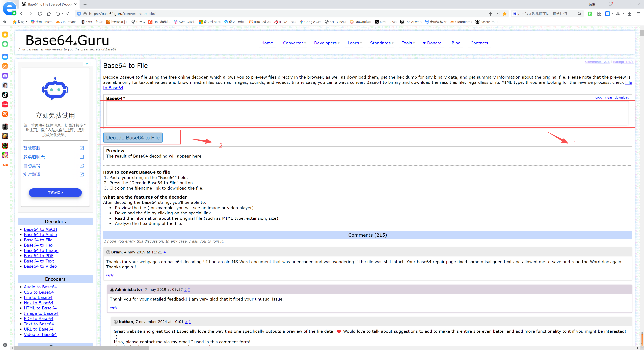
Task: Collapse the sidebar with the speaker-arrow toggle
Action: click(5, 22)
